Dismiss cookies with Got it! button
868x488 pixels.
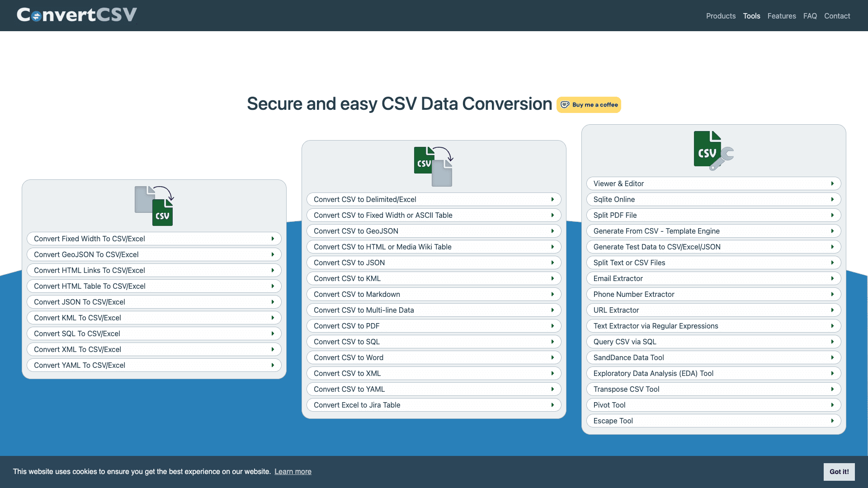(839, 471)
